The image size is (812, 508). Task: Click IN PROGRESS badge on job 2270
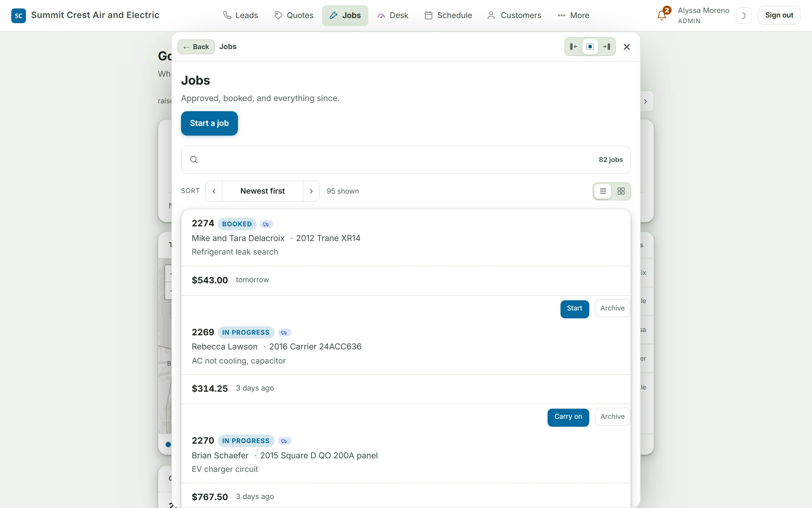coord(246,441)
